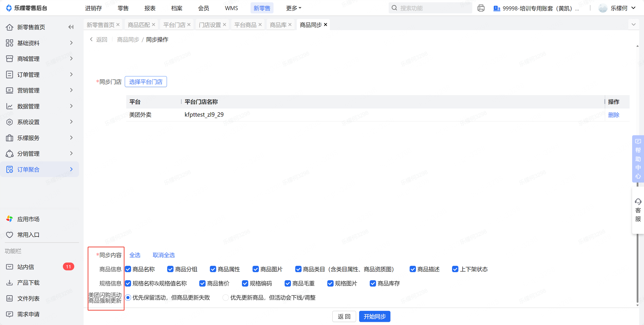Expand the 更多 top menu dropdown
This screenshot has width=644, height=325.
coord(293,8)
